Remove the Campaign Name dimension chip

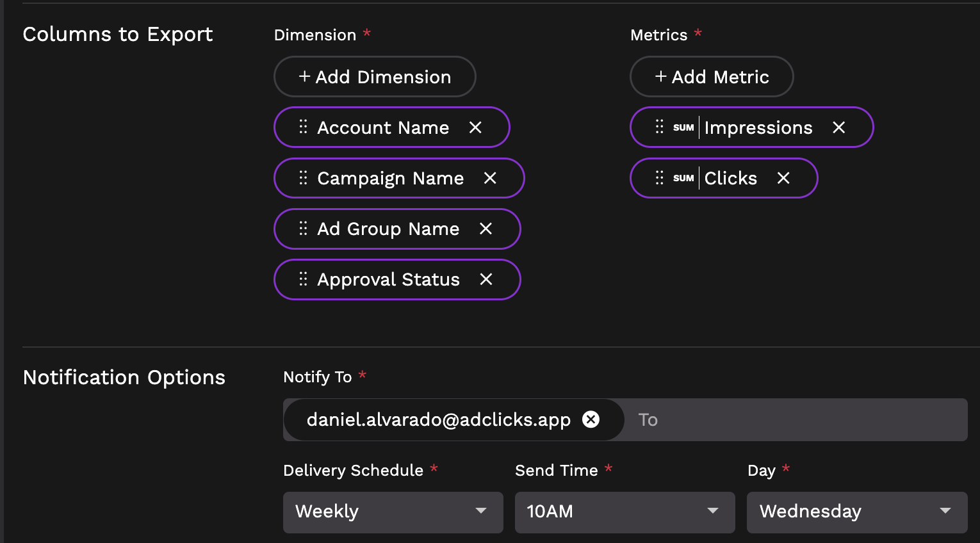(x=490, y=178)
